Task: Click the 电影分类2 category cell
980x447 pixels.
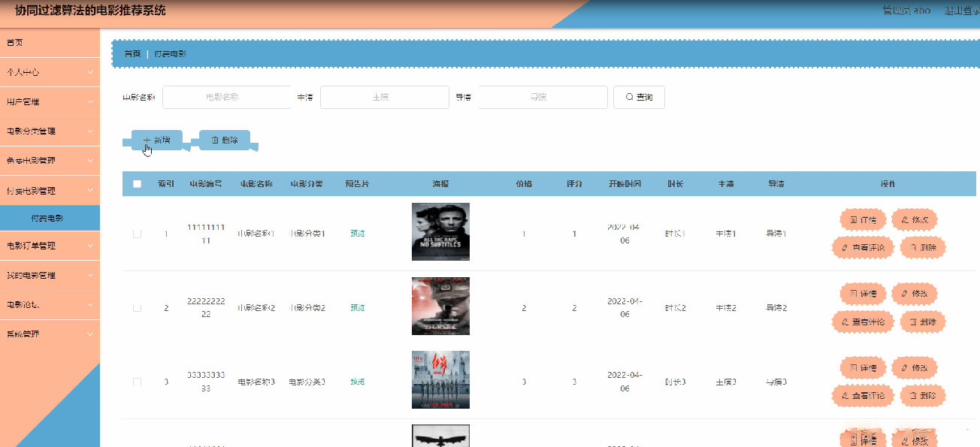Action: coord(307,308)
